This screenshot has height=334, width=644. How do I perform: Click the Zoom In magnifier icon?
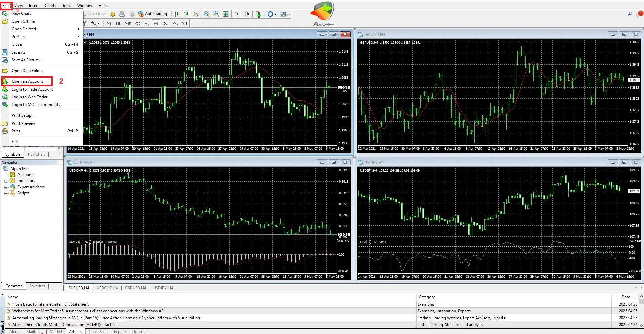[x=207, y=14]
